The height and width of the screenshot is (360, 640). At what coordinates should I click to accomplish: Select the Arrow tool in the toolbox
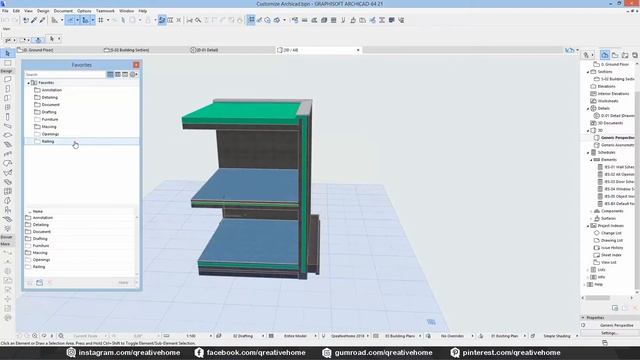pyautogui.click(x=7, y=53)
